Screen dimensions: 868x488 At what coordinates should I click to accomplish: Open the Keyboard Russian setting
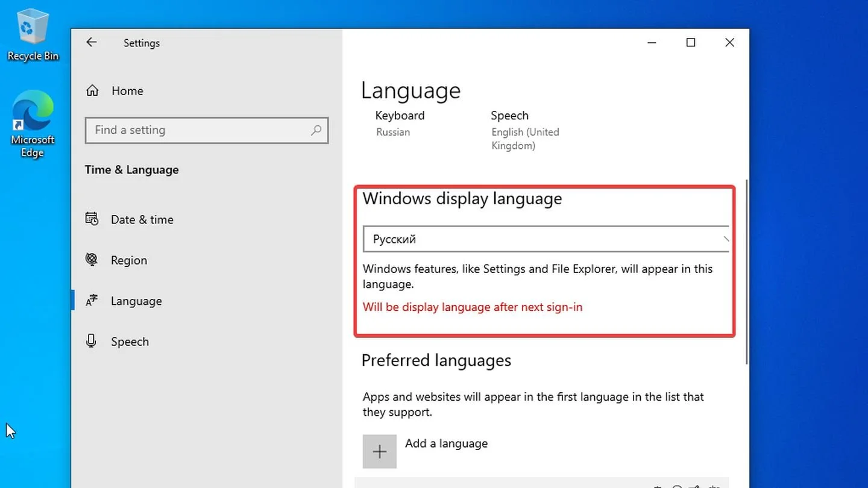pyautogui.click(x=400, y=123)
